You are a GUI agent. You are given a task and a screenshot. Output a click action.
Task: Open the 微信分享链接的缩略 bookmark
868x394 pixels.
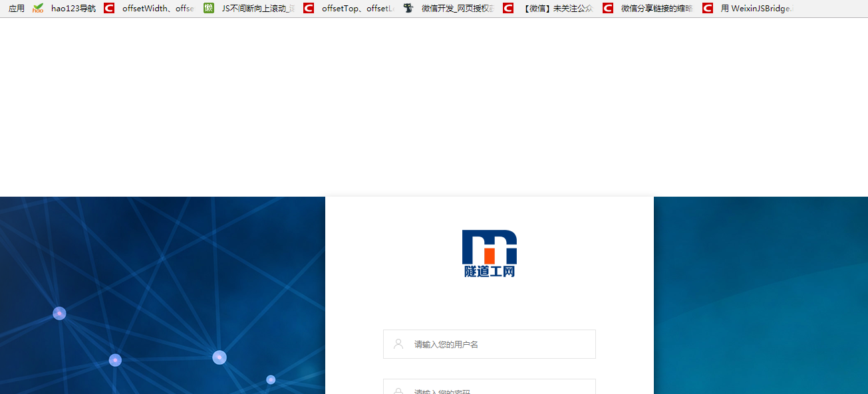tap(649, 9)
